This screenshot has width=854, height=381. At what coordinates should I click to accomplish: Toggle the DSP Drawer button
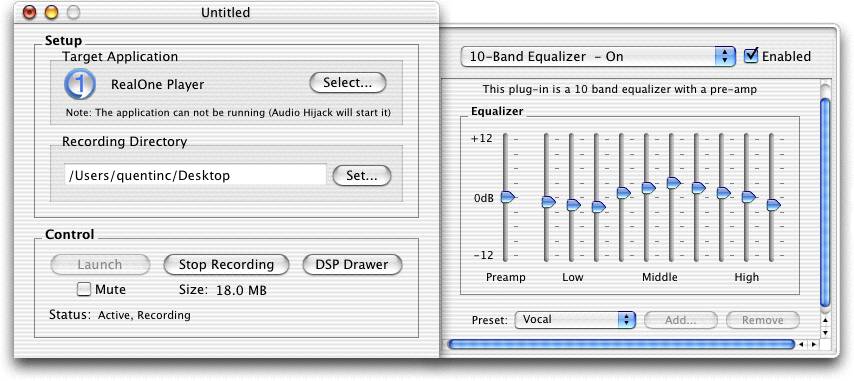click(352, 265)
